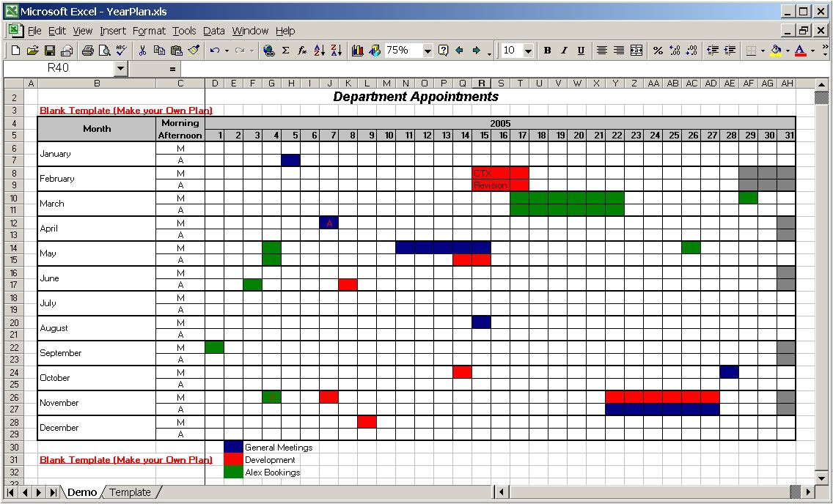Screen dimensions: 833x504
Task: Open the Fill Color dropdown arrow
Action: click(787, 51)
